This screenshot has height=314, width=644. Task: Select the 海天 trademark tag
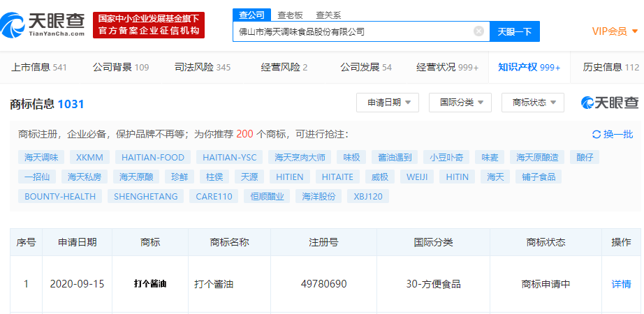click(495, 177)
